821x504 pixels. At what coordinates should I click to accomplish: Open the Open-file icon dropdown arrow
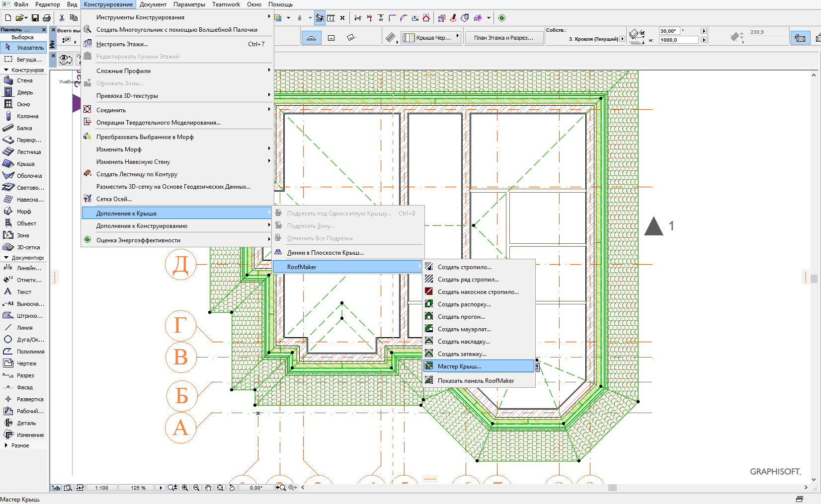coord(26,18)
